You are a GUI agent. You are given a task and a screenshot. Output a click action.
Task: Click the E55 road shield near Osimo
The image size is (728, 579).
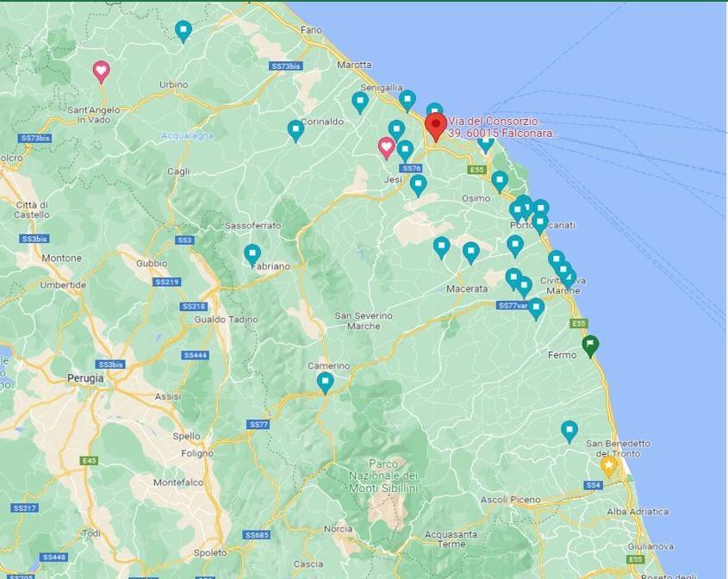[x=477, y=170]
